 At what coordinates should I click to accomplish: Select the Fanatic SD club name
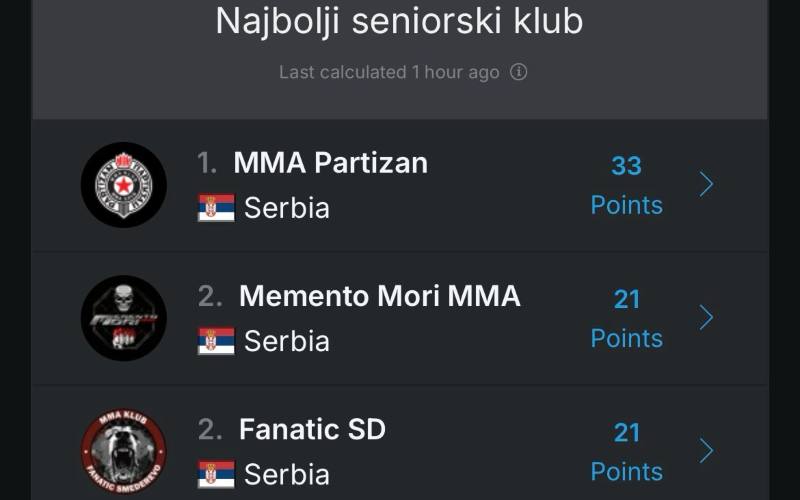click(312, 429)
